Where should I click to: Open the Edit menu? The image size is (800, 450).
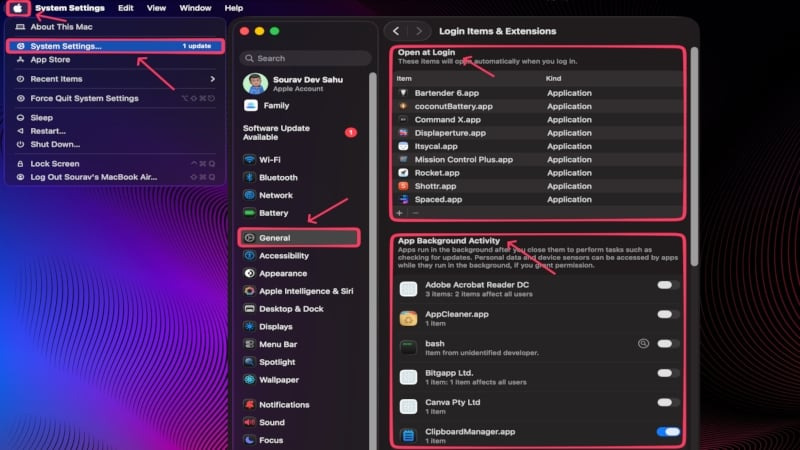pos(126,8)
